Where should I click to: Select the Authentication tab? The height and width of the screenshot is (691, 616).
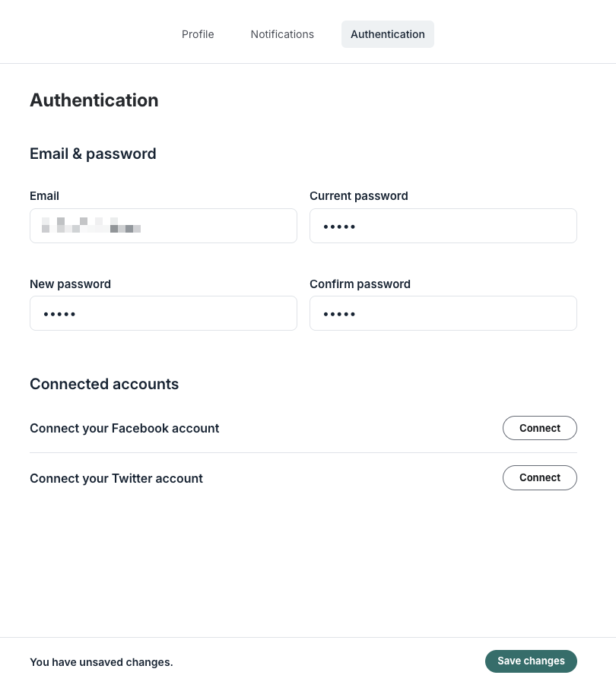point(388,34)
